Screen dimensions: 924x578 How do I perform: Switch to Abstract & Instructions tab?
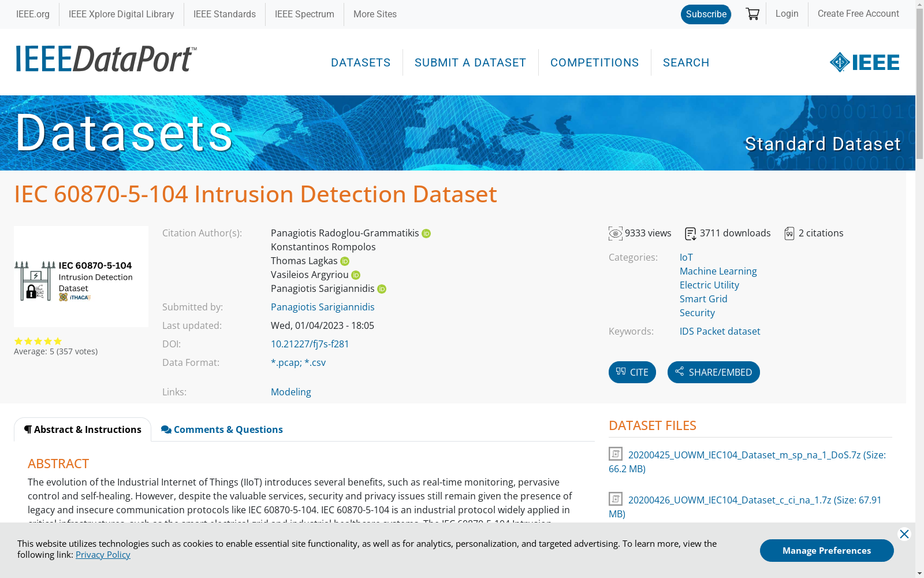coord(83,429)
